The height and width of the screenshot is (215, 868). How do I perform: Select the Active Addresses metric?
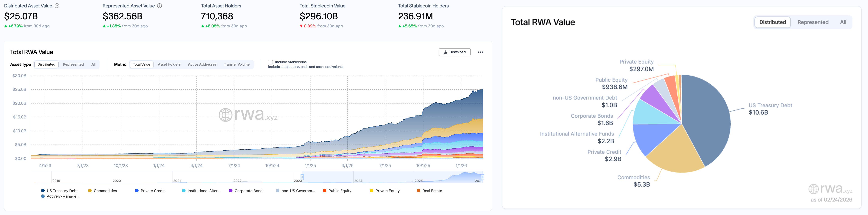[202, 64]
